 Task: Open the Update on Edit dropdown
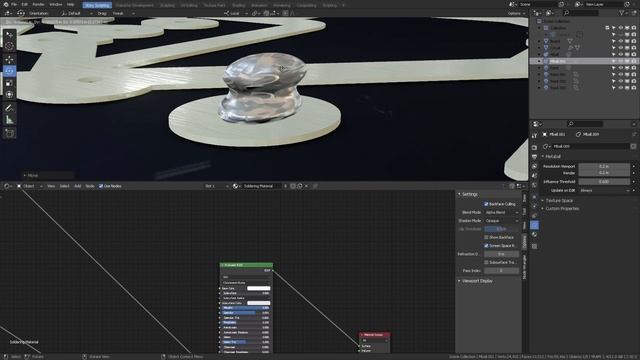(x=604, y=190)
